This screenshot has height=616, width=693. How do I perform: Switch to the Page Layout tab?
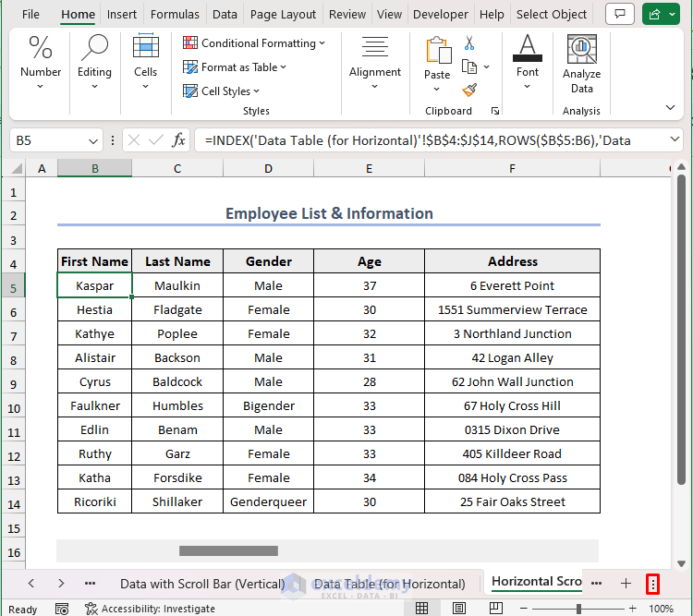point(283,14)
